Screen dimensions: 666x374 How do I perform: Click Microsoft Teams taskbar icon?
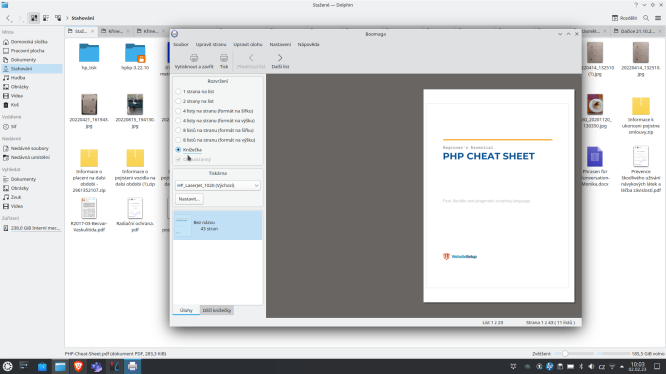[x=96, y=366]
